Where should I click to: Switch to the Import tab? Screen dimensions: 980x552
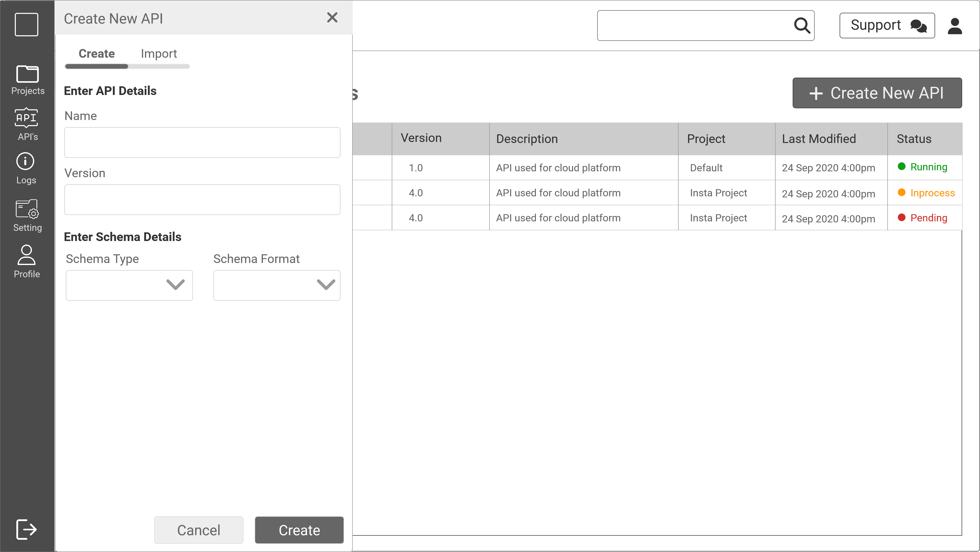159,54
